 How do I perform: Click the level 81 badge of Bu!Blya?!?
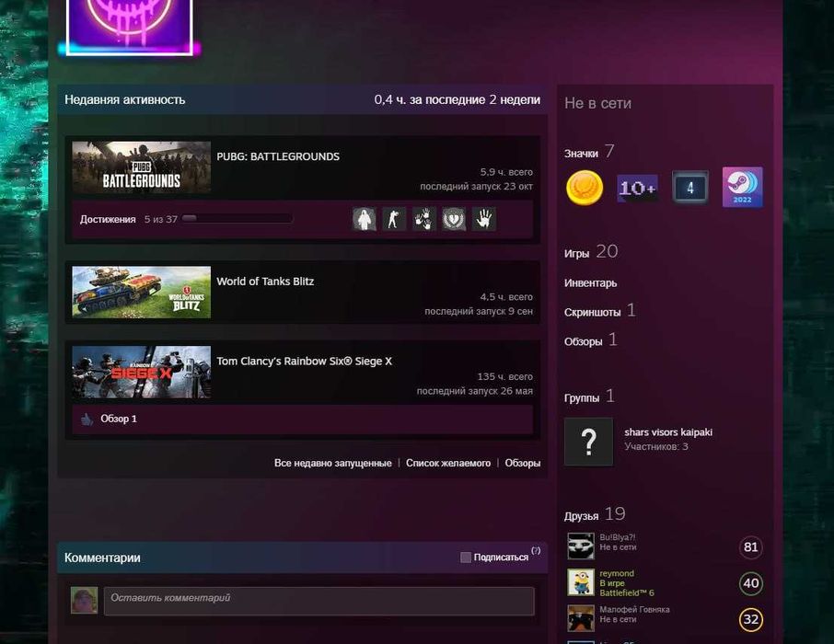(x=751, y=547)
